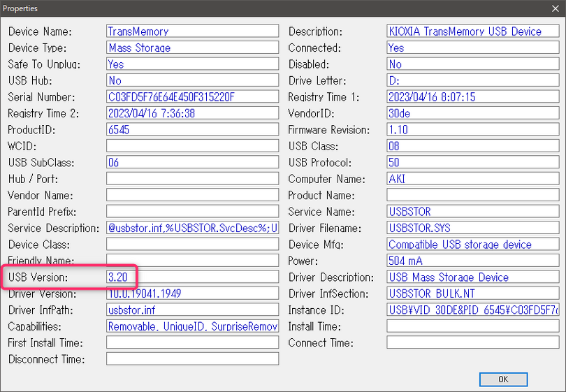Click the empty Hub / Port field

coord(192,179)
